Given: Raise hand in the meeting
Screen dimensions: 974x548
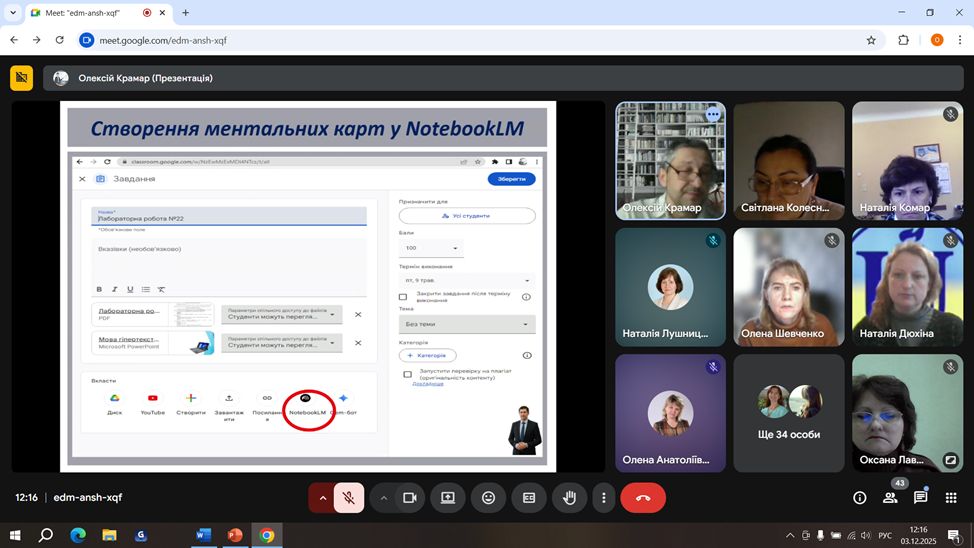Looking at the screenshot, I should coord(569,497).
